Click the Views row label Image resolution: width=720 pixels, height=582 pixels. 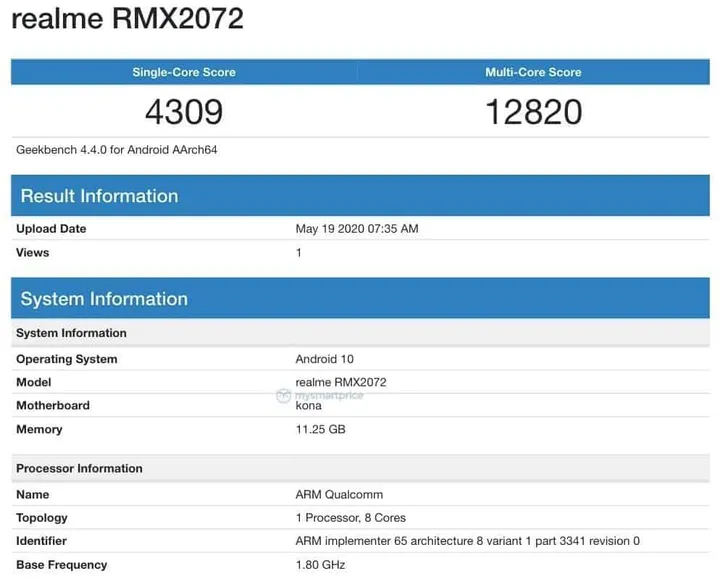32,253
